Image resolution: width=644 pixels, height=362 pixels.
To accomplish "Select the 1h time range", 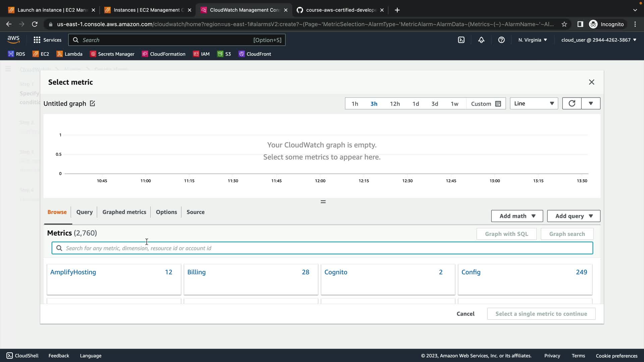I will [355, 104].
